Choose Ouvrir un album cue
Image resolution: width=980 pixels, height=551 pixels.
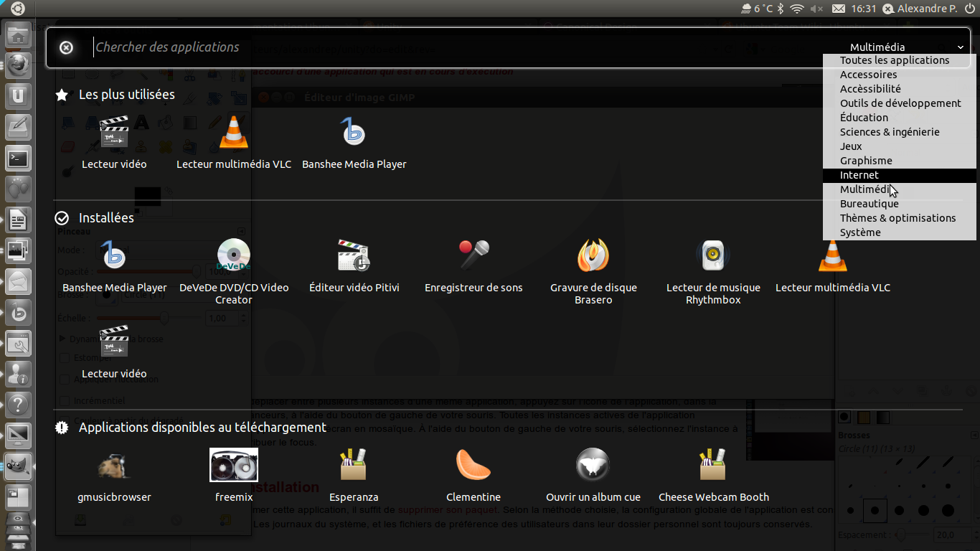593,466
